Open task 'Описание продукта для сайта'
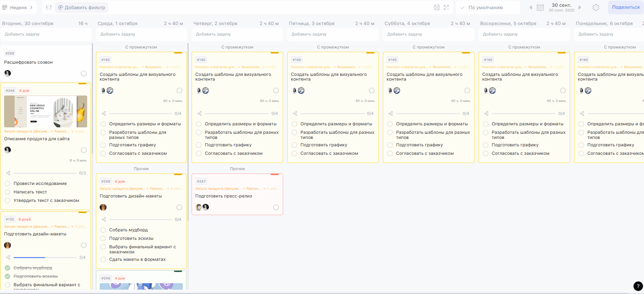 [37, 139]
